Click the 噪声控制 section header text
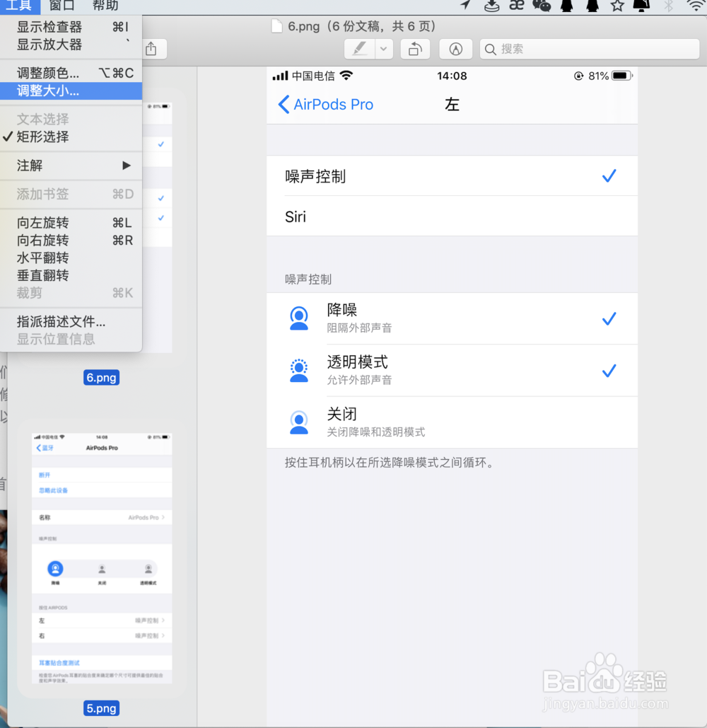This screenshot has height=728, width=707. point(308,279)
